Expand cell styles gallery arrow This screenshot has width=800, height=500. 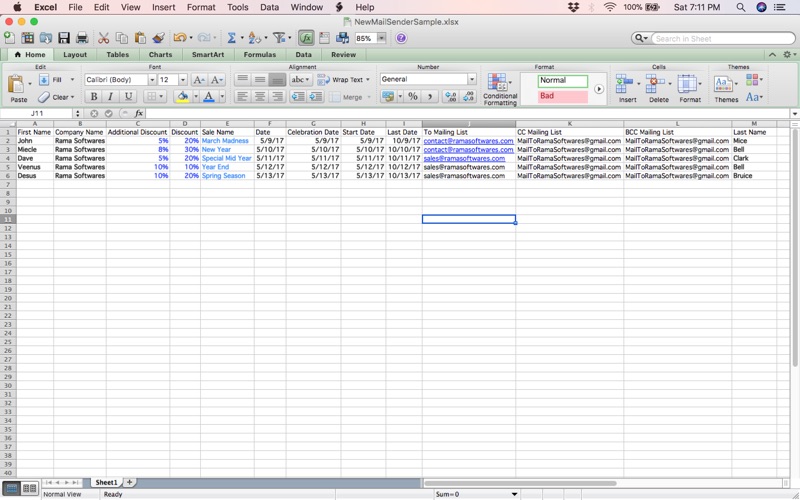[599, 89]
